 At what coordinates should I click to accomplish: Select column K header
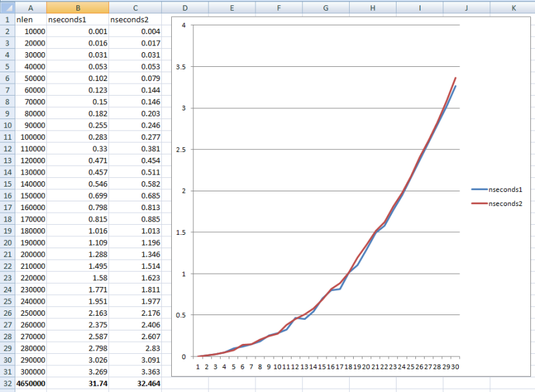pyautogui.click(x=513, y=7)
